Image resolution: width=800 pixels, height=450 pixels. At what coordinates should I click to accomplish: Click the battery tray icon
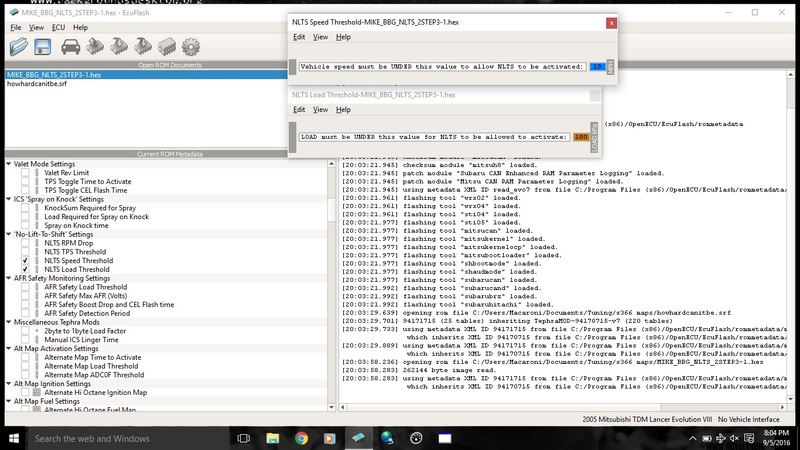click(707, 438)
